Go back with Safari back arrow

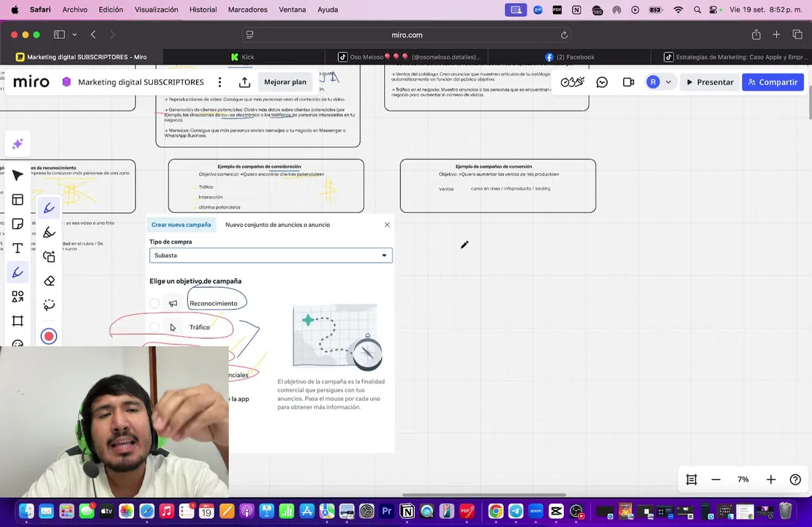(93, 34)
